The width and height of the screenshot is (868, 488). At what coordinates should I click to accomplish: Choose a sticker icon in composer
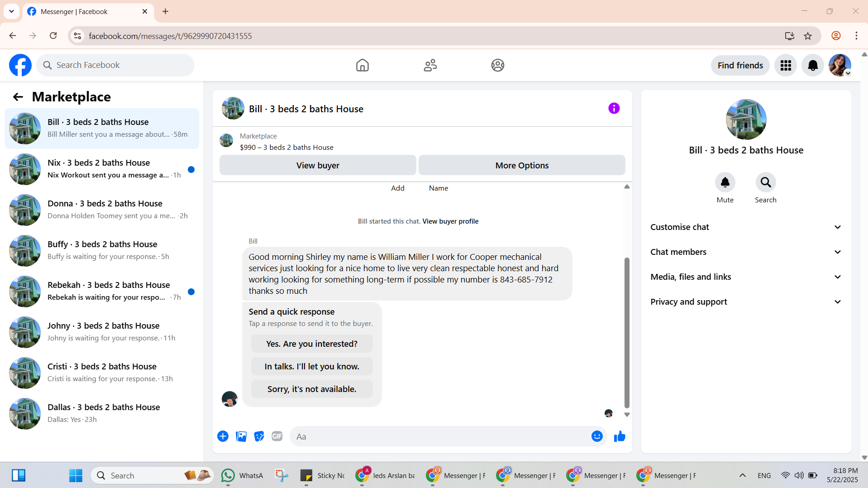click(x=259, y=436)
